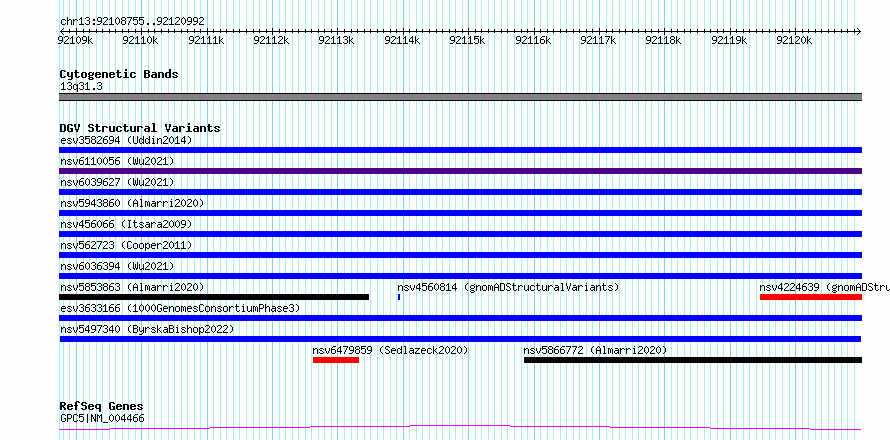Click the nsv6479859 (Sedlazeck2020) label
Screen dimensions: 890x440
click(391, 350)
